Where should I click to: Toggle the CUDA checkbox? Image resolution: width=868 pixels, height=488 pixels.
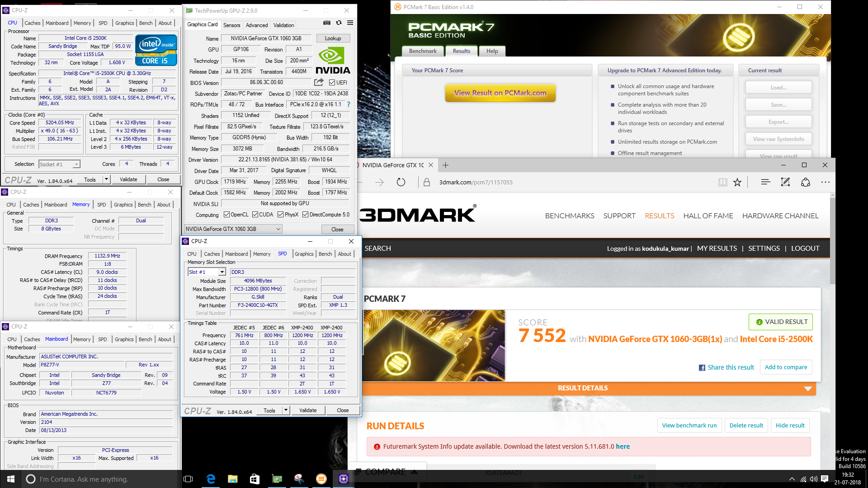click(x=255, y=215)
